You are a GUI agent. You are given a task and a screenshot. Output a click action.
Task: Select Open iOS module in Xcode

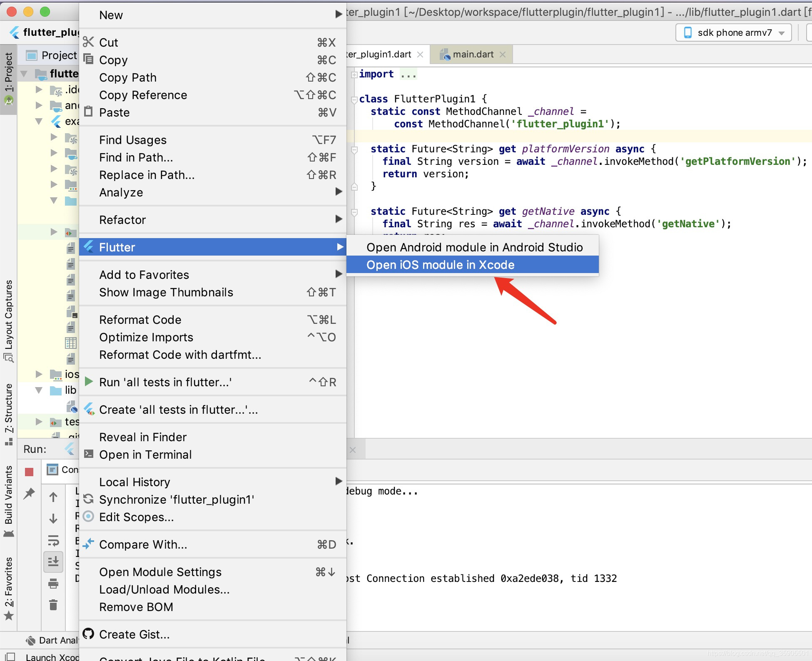click(x=473, y=265)
